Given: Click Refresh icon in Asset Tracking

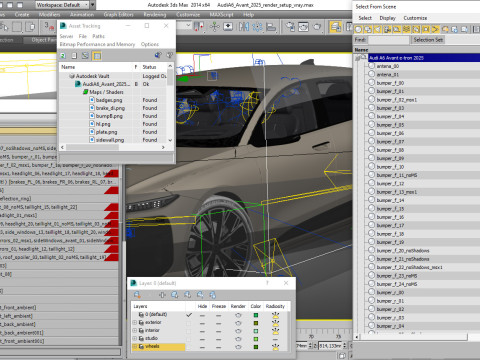Looking at the screenshot, I should coord(63,56).
